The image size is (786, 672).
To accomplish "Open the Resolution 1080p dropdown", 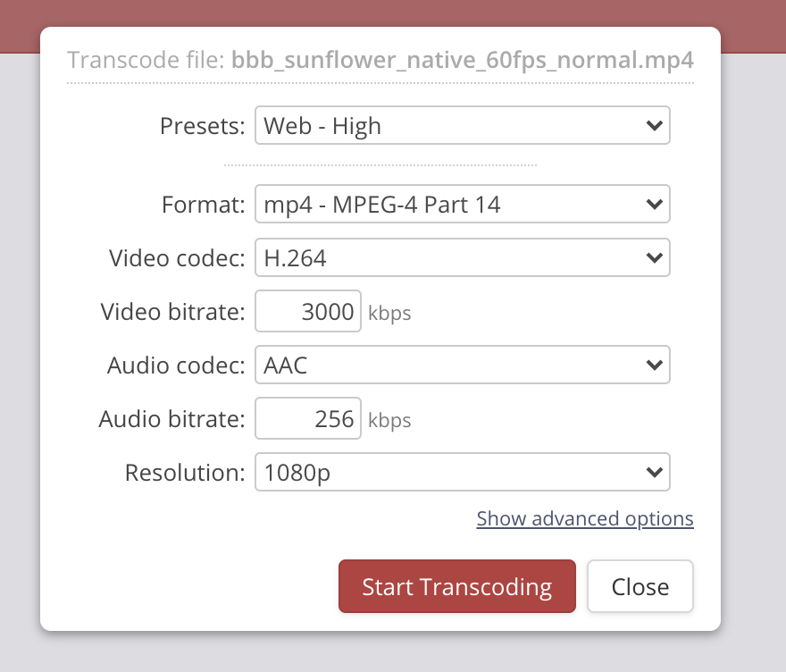I will 462,472.
